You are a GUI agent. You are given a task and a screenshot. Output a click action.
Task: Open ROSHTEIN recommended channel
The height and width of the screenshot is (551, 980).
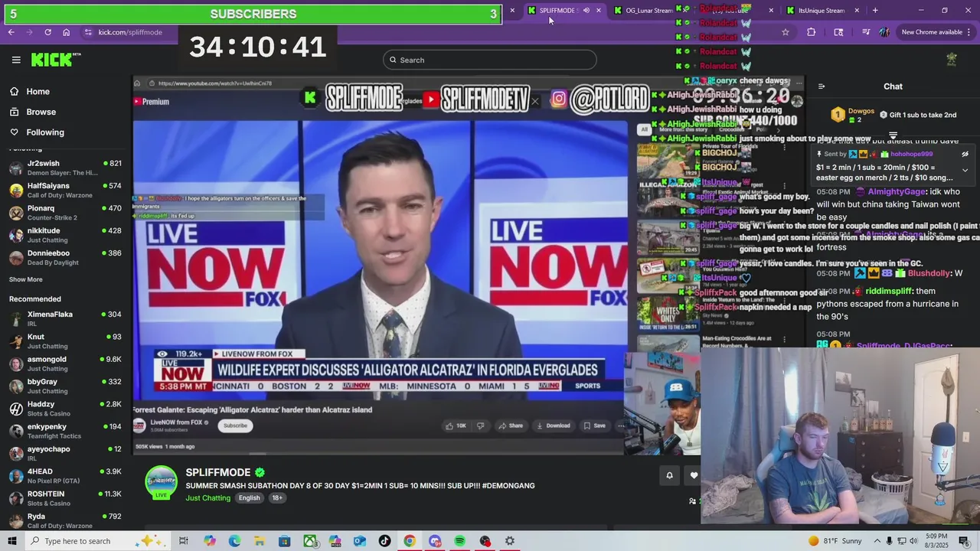[65, 498]
